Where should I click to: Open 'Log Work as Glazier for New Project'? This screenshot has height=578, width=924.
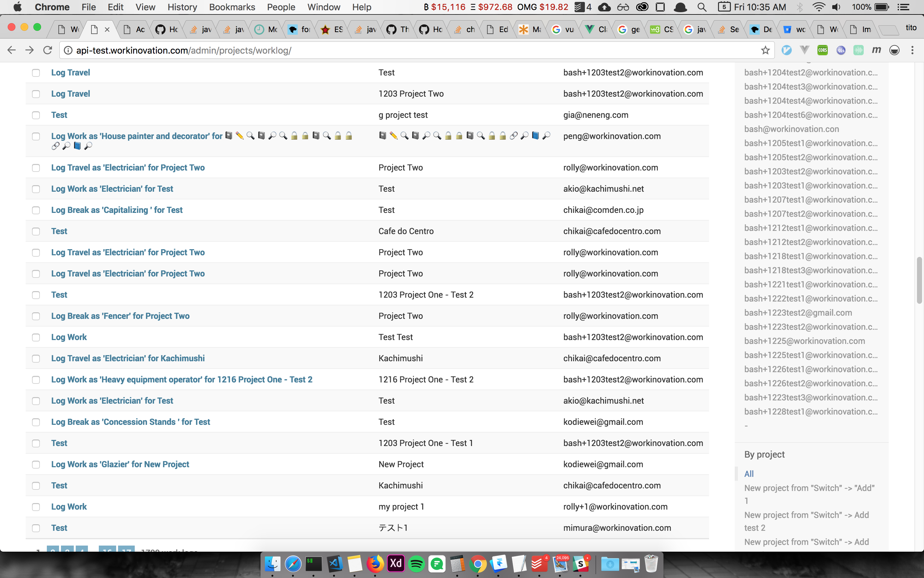(x=120, y=464)
